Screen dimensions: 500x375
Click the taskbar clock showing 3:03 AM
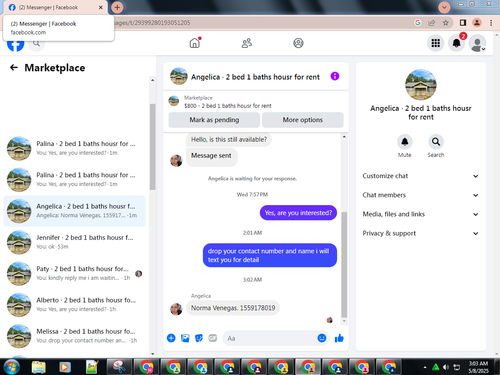(x=478, y=367)
